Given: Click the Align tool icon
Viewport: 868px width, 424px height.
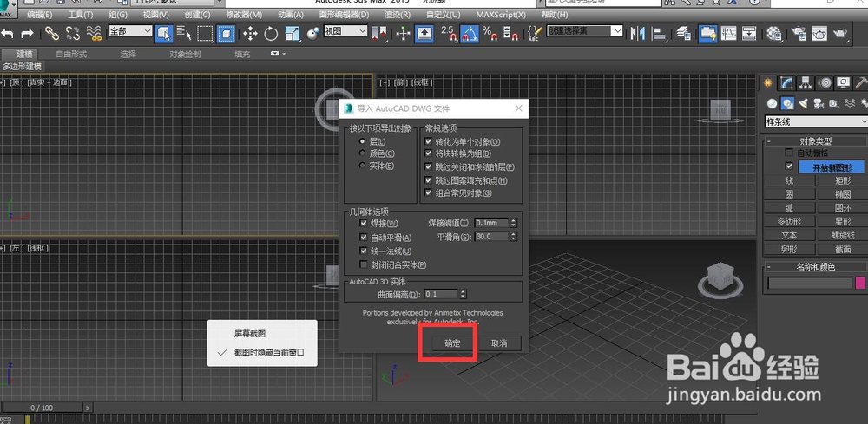Looking at the screenshot, I should 659,34.
